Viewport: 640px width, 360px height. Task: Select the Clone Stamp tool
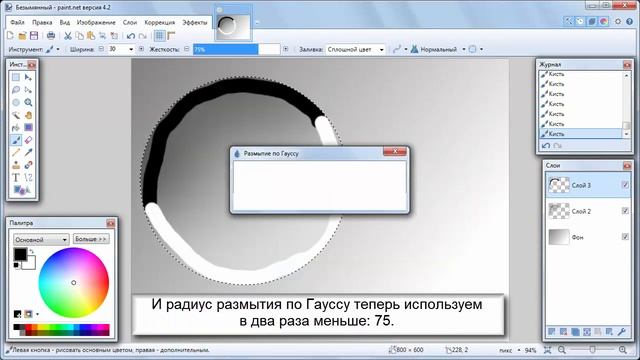tap(16, 165)
